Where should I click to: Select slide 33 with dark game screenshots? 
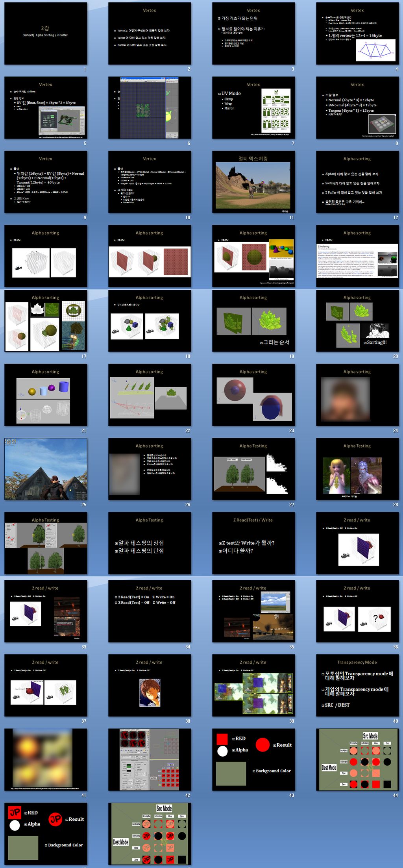pyautogui.click(x=46, y=611)
